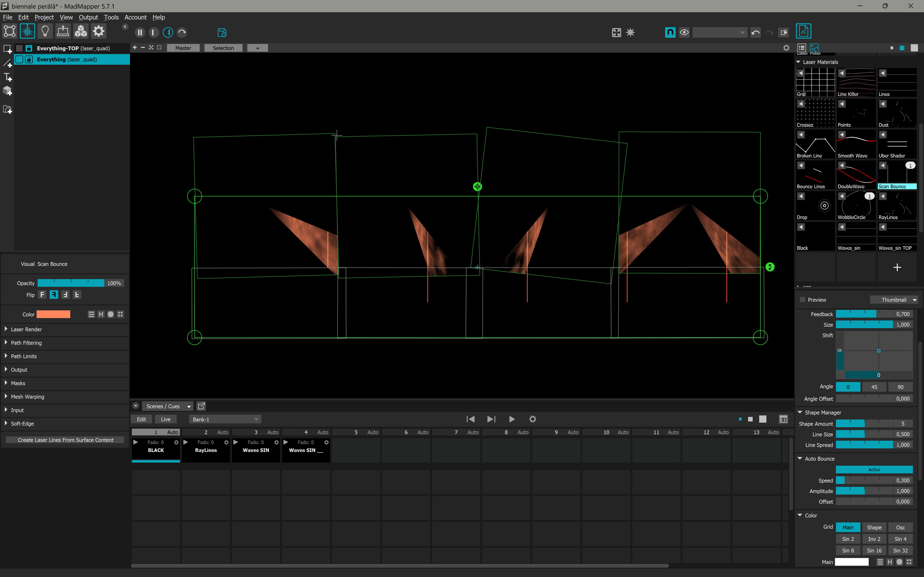Open the 3D scene cubes icon
The height and width of the screenshot is (577, 924).
[80, 31]
